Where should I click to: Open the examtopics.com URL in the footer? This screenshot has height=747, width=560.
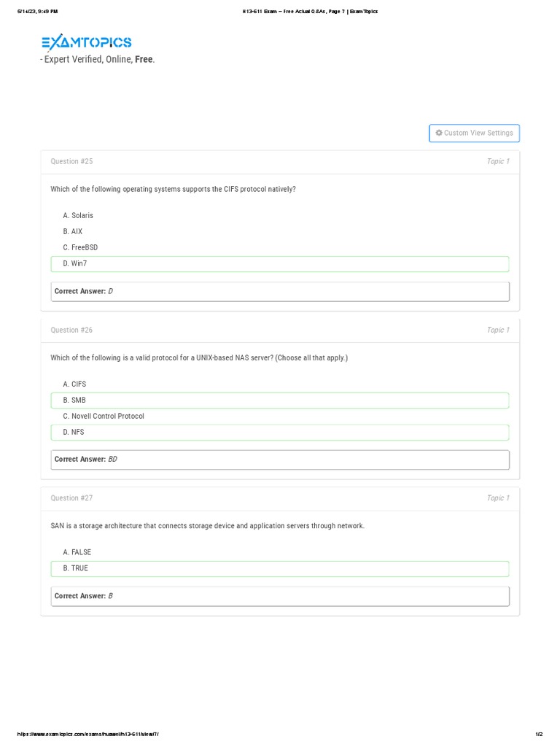87,734
